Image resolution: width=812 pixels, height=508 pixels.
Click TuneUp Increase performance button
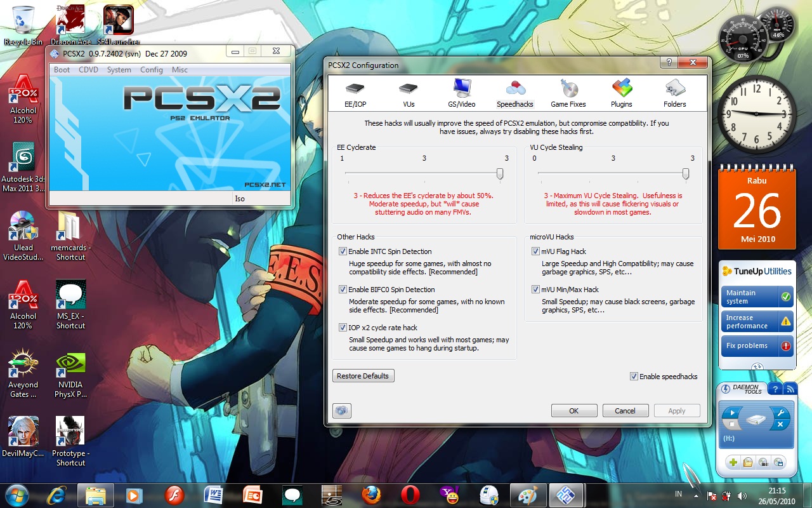click(757, 321)
